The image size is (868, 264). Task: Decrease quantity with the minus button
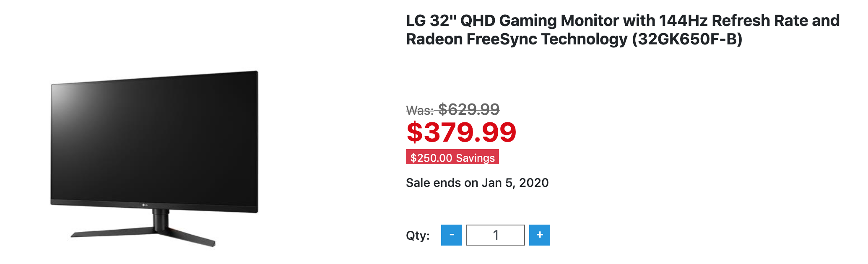451,235
